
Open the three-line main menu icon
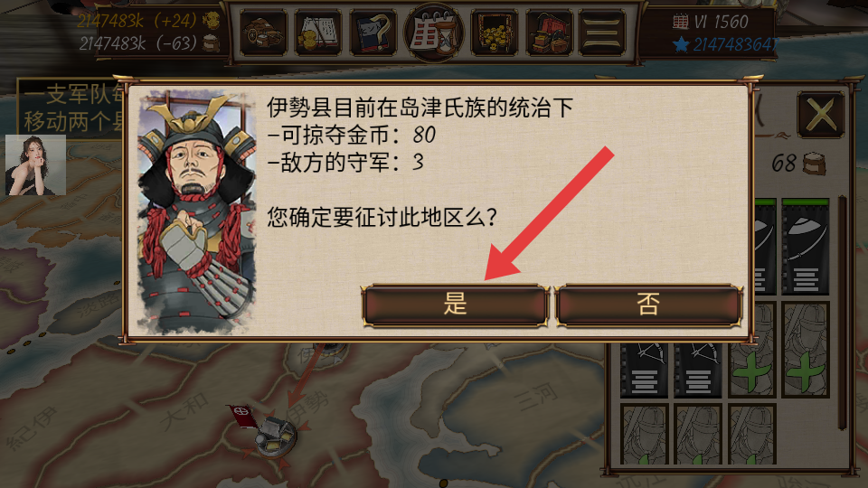click(602, 33)
